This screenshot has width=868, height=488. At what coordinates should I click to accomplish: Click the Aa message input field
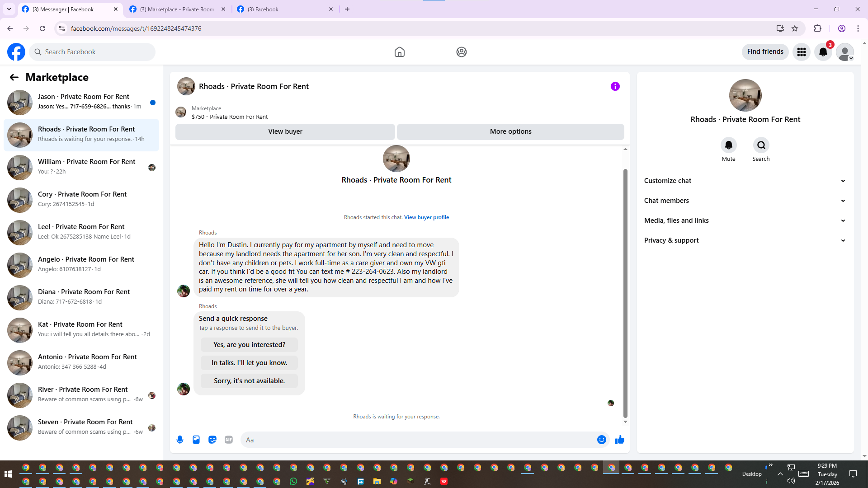(418, 440)
